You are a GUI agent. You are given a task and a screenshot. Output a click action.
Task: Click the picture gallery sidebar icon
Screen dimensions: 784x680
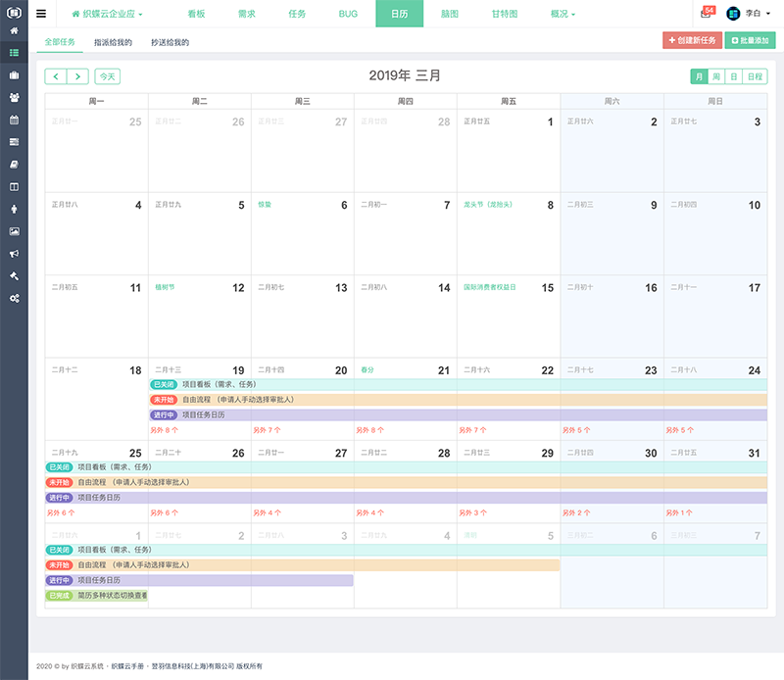click(x=14, y=231)
